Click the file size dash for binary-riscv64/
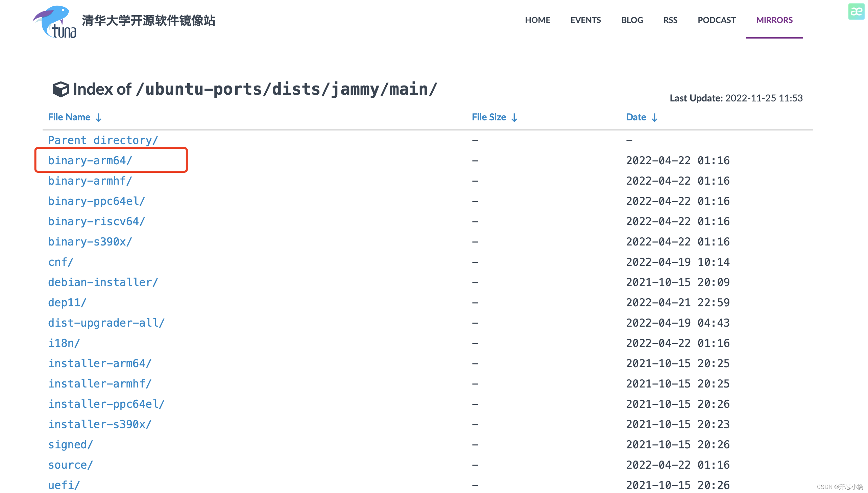Image resolution: width=868 pixels, height=493 pixels. coord(475,222)
